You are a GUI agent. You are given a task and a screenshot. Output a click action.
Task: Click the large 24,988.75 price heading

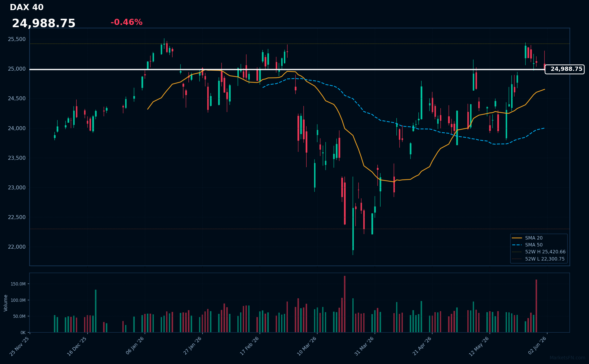pos(44,23)
